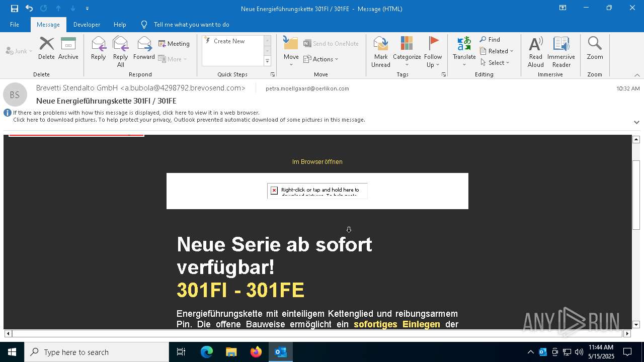Customize the Quick Access Toolbar dropdown

88,9
